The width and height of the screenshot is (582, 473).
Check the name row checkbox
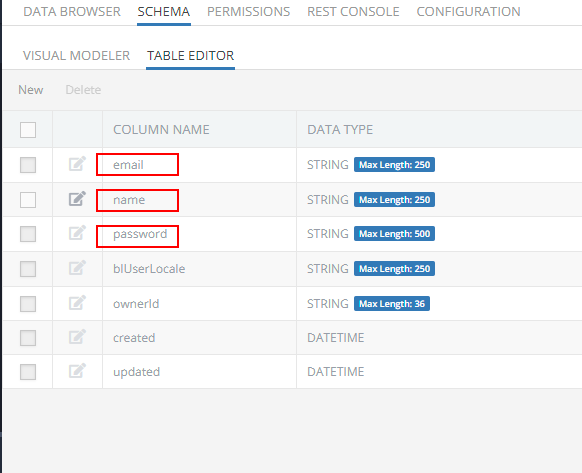point(28,200)
